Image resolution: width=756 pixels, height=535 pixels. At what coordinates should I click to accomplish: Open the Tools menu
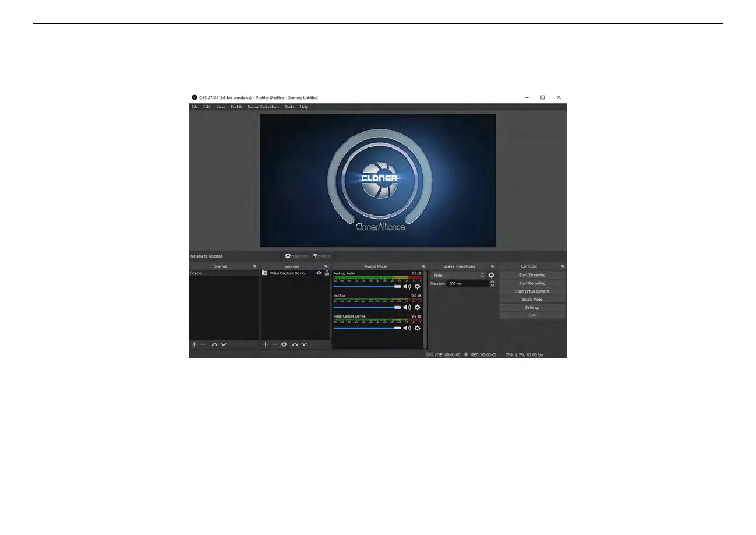(289, 107)
